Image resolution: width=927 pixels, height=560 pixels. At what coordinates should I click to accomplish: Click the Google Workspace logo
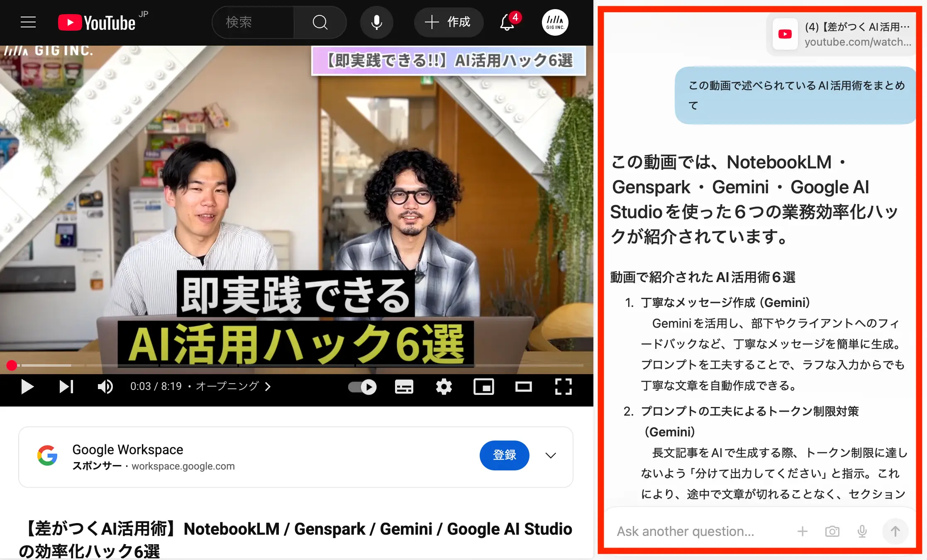(x=47, y=455)
